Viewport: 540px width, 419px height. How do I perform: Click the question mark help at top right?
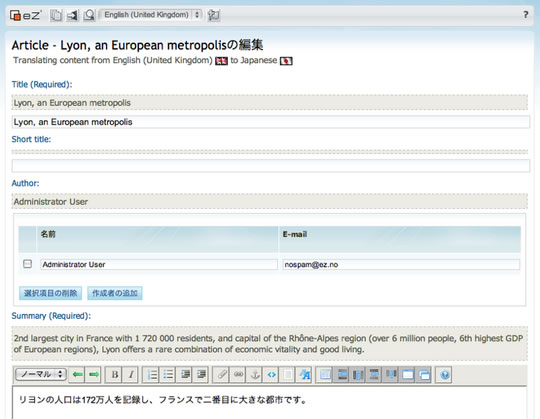tap(526, 15)
